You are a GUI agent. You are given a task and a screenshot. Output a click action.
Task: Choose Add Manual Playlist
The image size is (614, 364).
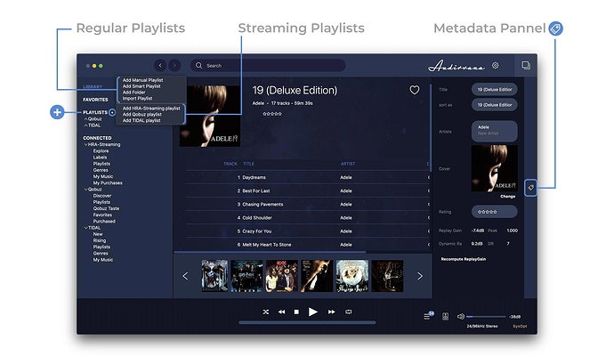142,80
